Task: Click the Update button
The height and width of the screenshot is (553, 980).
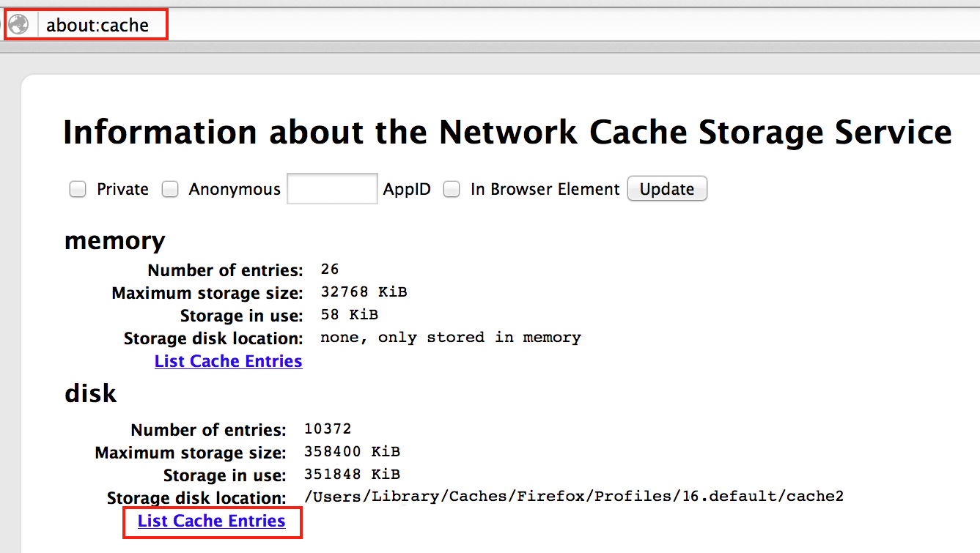Action: point(666,188)
